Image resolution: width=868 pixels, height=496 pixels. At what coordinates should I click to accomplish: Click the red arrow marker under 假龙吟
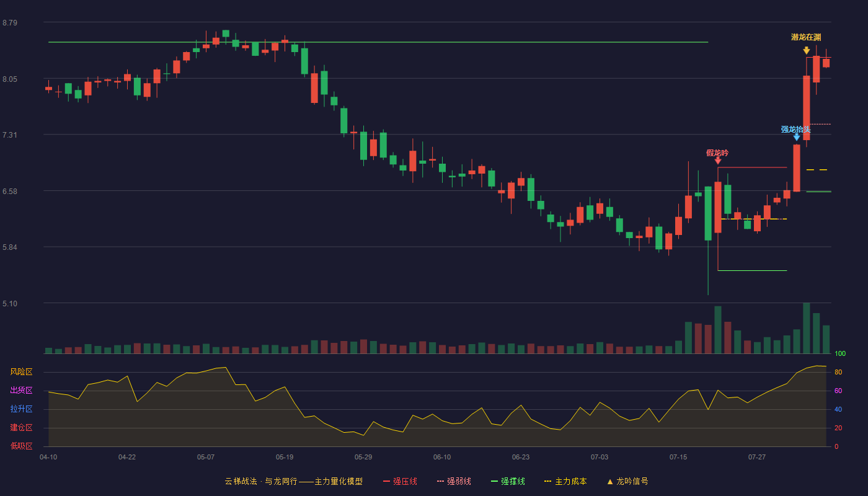(x=717, y=161)
